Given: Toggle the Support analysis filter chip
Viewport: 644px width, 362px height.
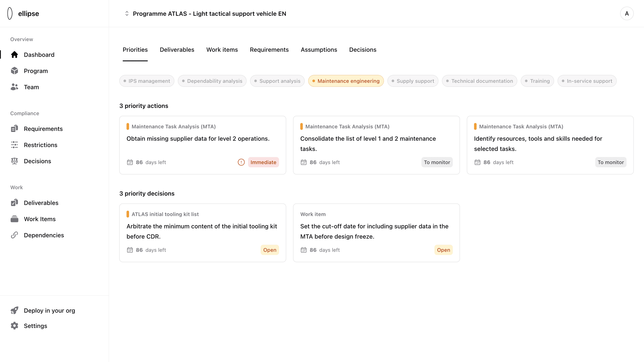Looking at the screenshot, I should tap(277, 81).
